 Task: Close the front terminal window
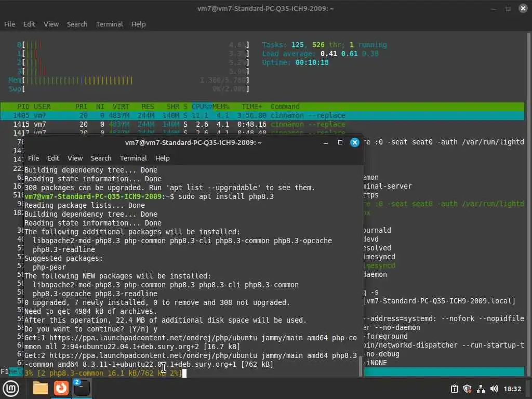click(x=354, y=142)
